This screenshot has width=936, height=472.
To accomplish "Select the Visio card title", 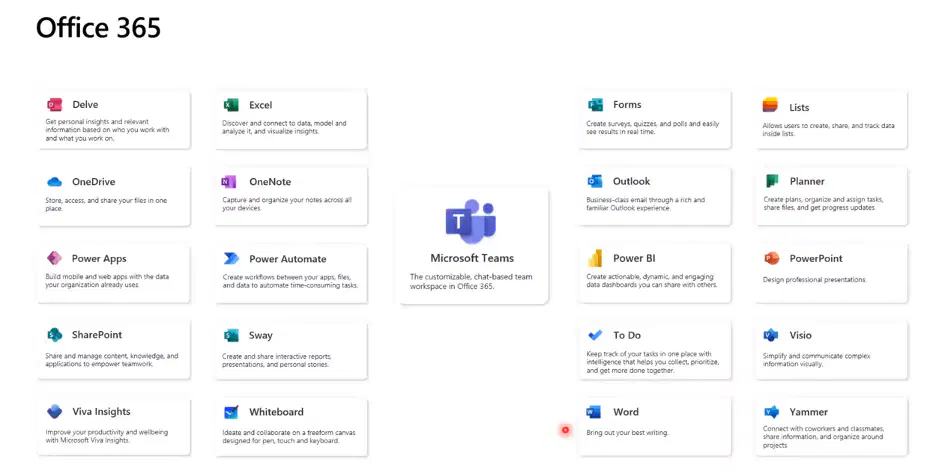I will pos(800,335).
